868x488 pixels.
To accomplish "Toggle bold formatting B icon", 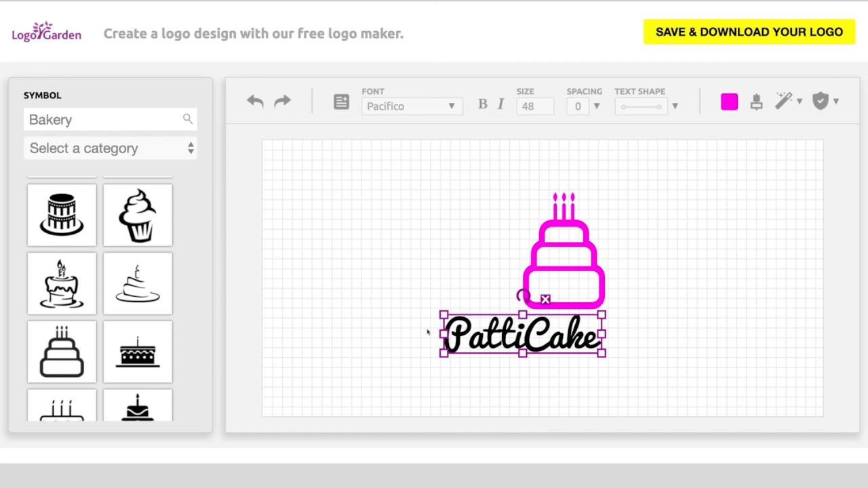I will tap(482, 104).
